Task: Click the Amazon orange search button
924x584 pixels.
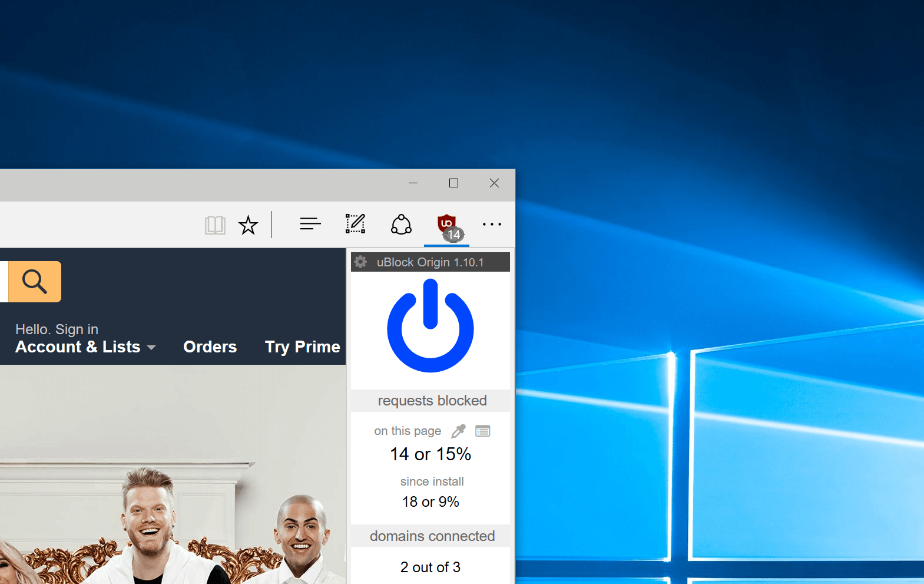Action: point(35,282)
